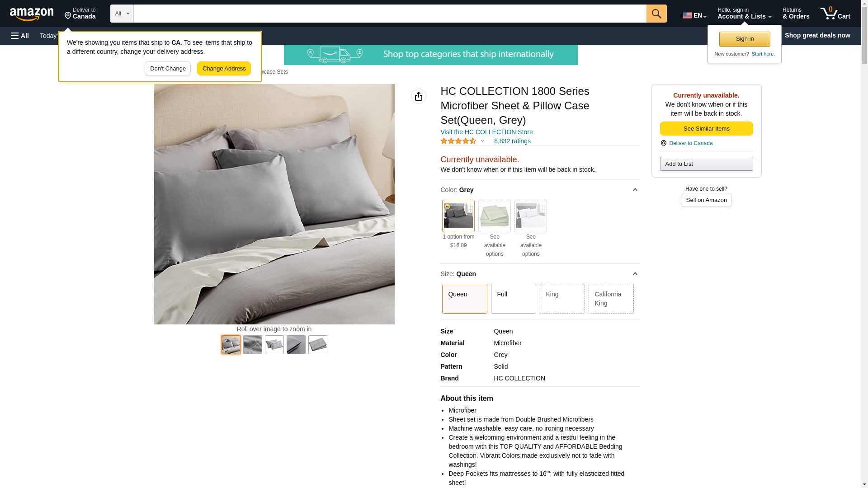This screenshot has width=868, height=488.
Task: Click the See Similar Items button
Action: [x=706, y=129]
